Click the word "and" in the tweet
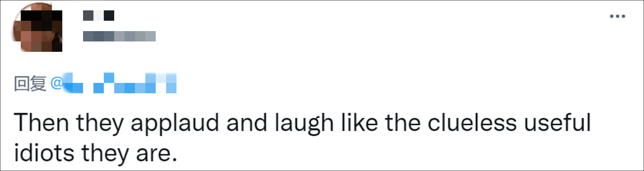Screen dimensions: 644x171 [247, 123]
